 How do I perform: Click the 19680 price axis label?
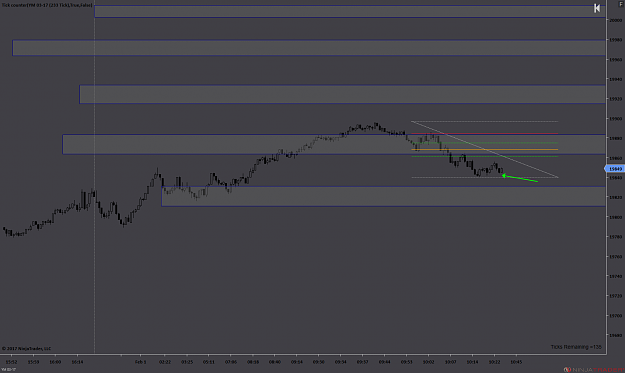[616, 335]
